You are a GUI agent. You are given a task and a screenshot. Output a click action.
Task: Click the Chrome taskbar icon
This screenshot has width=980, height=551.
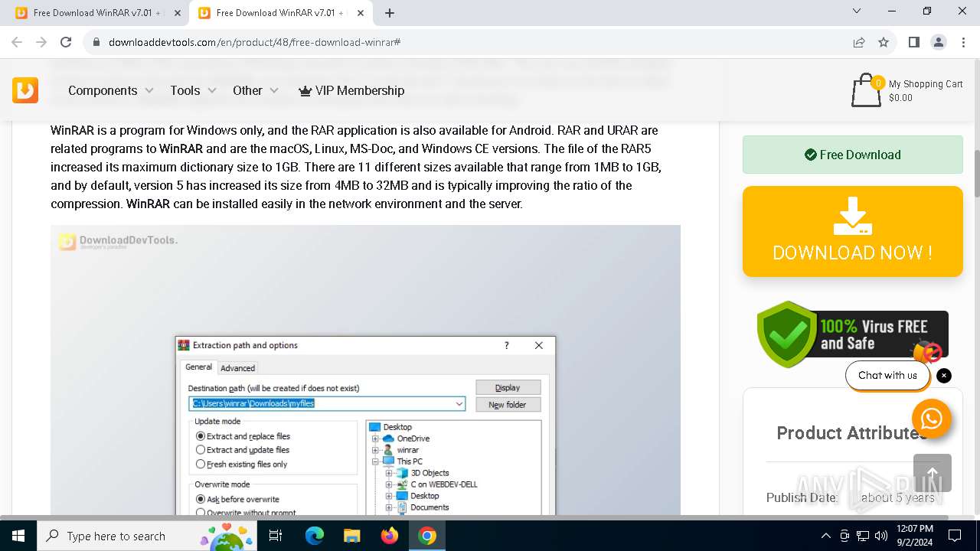[x=427, y=536]
